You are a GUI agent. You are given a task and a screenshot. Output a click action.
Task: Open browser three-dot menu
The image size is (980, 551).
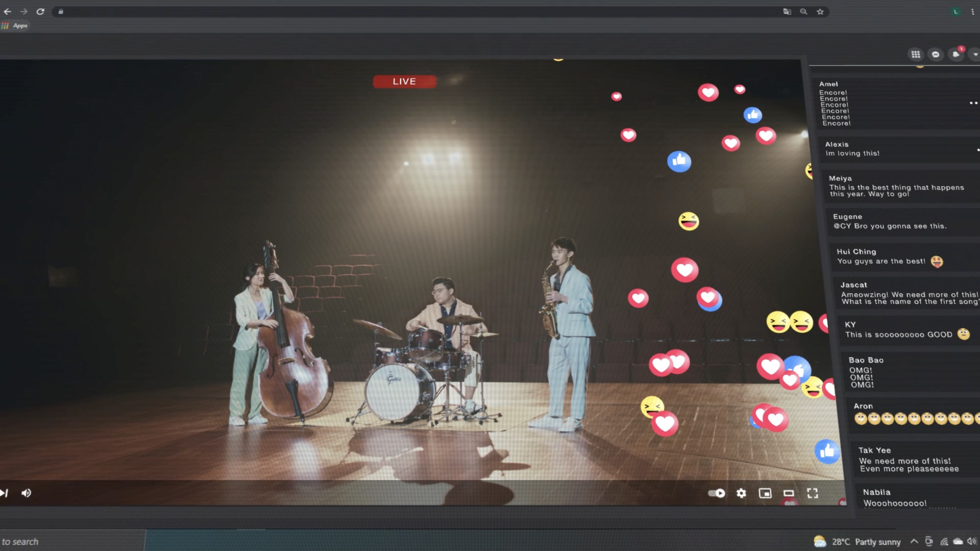(x=973, y=12)
